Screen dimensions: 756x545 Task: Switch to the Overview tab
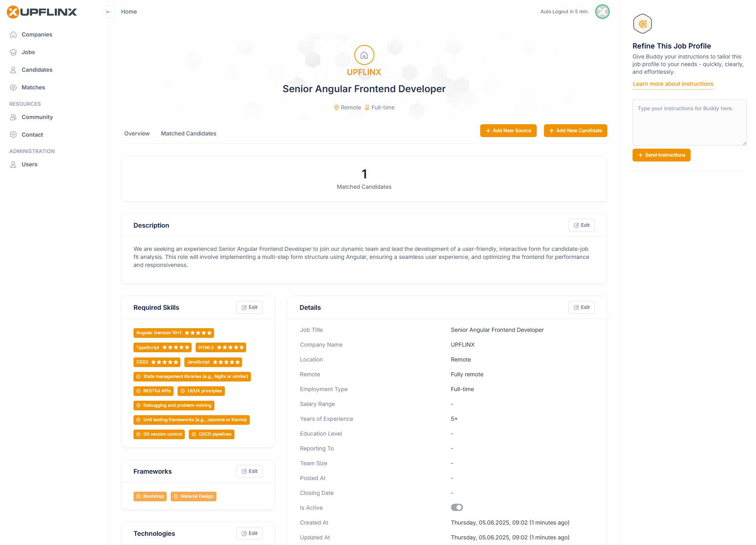[137, 133]
